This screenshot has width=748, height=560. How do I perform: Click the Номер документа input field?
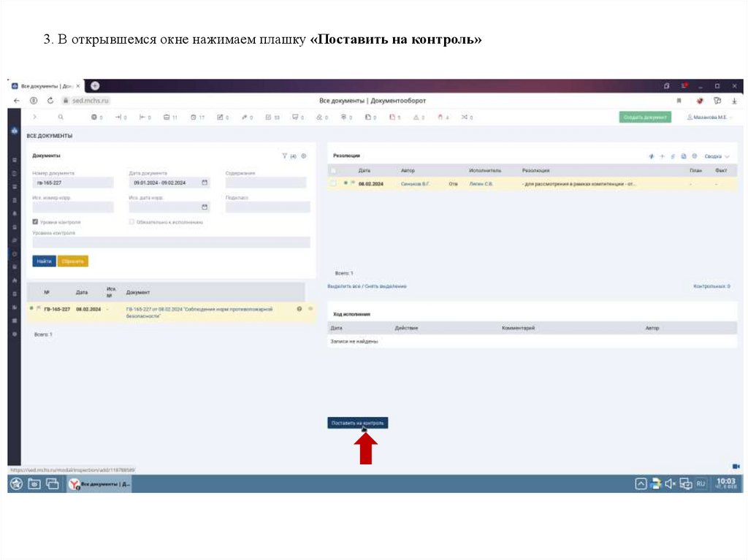(x=73, y=183)
